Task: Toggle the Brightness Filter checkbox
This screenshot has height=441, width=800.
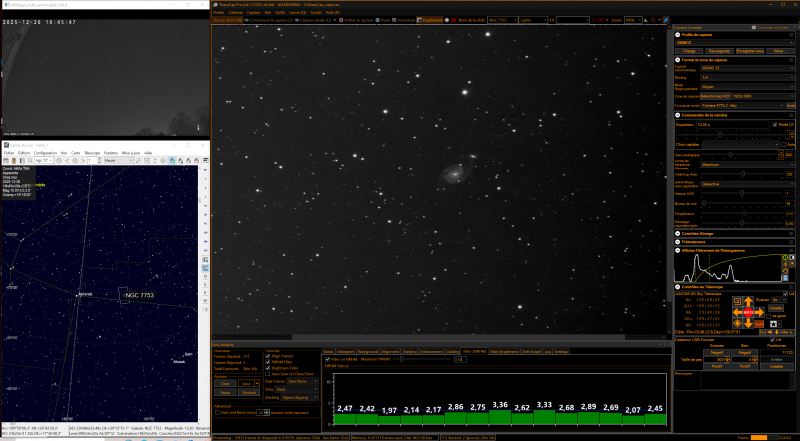Action: (267, 368)
